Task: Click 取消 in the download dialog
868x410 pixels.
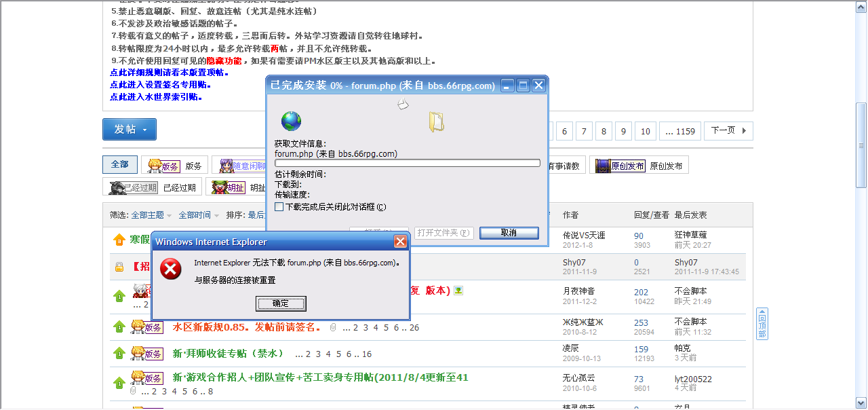Action: click(509, 232)
